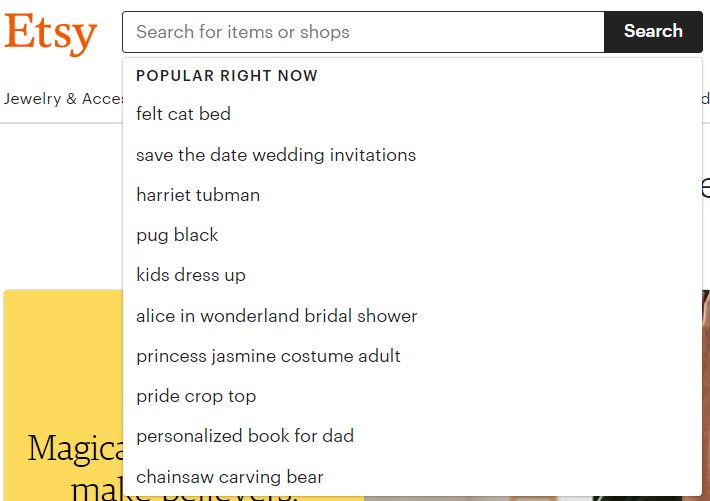Click the Etsy logo
Viewport: 710px width, 501px height.
click(x=50, y=34)
